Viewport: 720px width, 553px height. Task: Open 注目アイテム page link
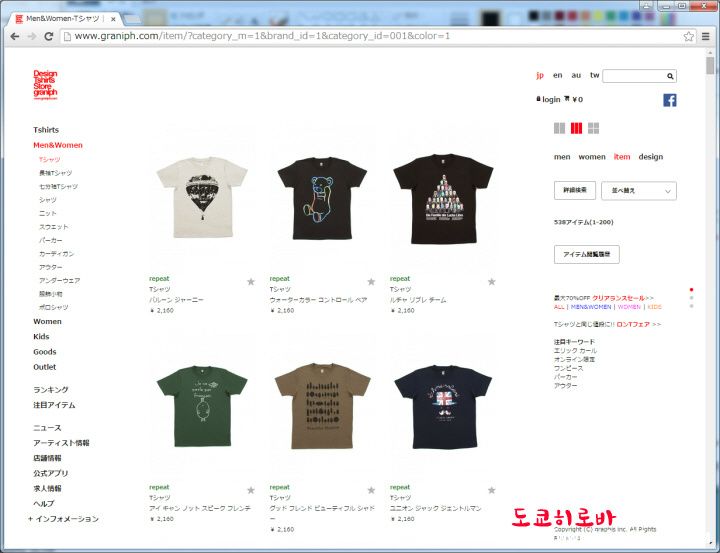(x=54, y=405)
